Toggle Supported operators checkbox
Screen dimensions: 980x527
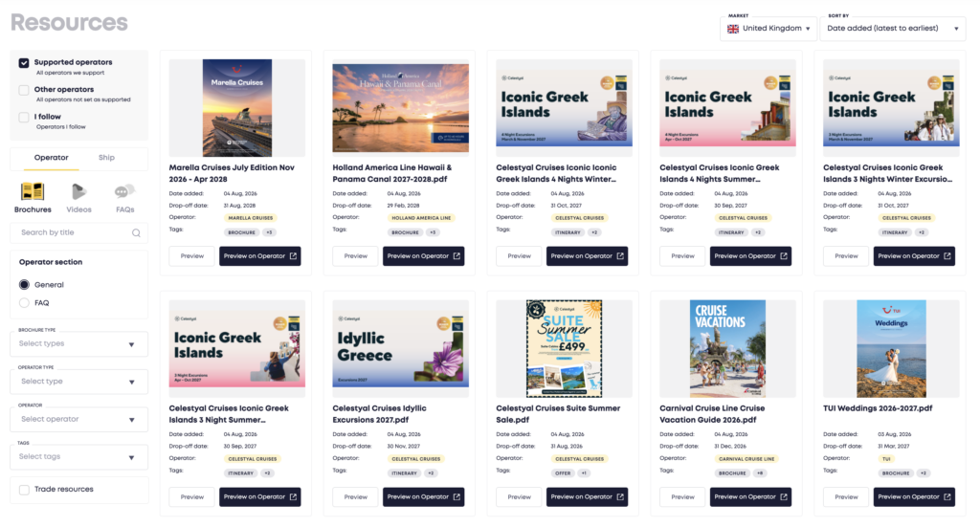coord(24,63)
